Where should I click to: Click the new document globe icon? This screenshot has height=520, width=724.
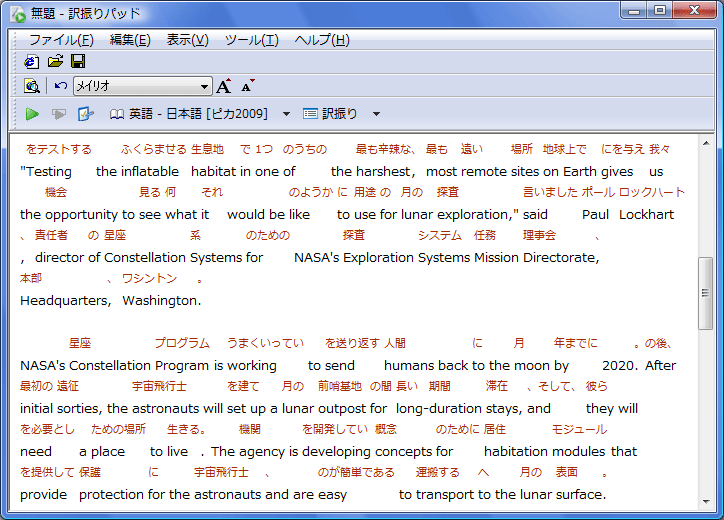32,61
